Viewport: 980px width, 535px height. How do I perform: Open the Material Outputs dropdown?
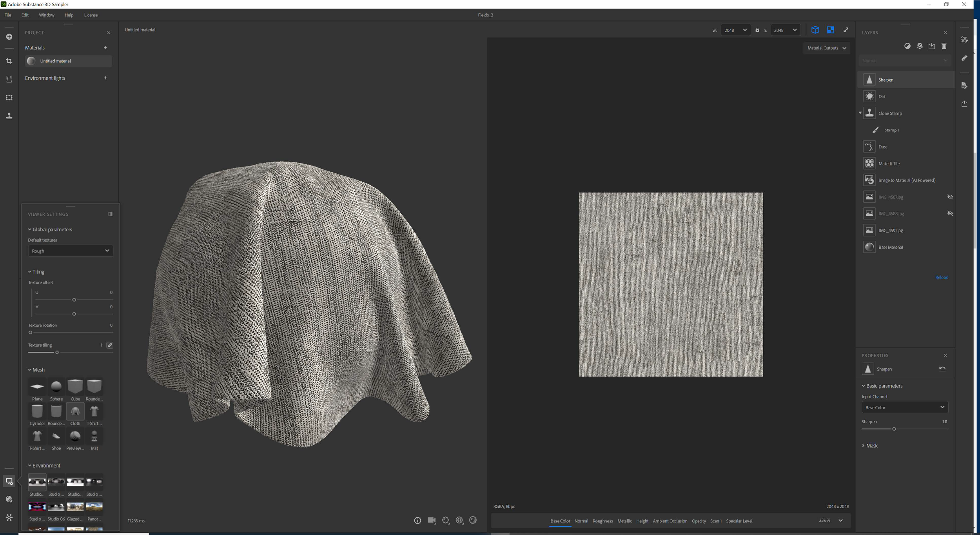pyautogui.click(x=826, y=48)
